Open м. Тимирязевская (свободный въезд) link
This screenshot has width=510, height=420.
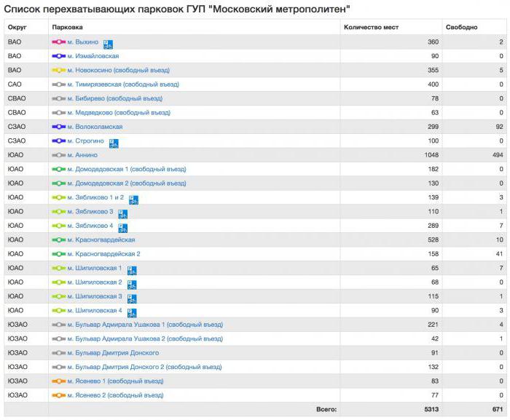[122, 84]
